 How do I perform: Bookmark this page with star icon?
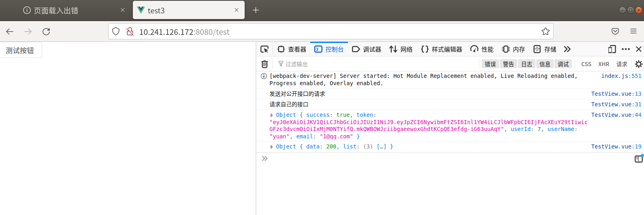(x=546, y=32)
